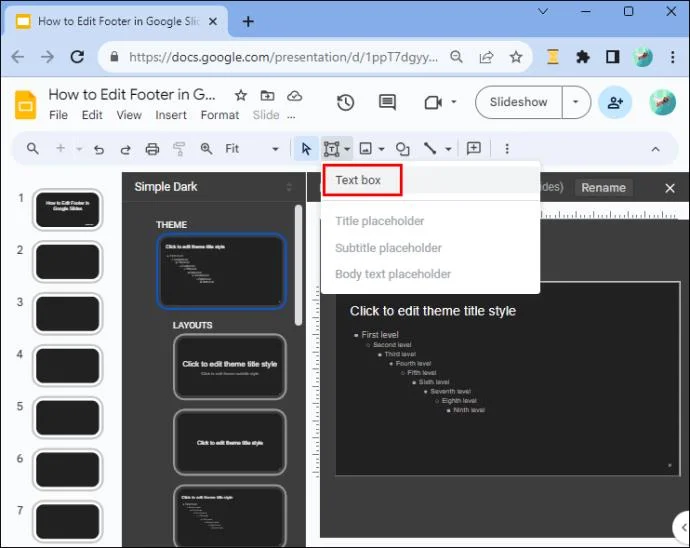Select the shape tool icon

pyautogui.click(x=402, y=149)
